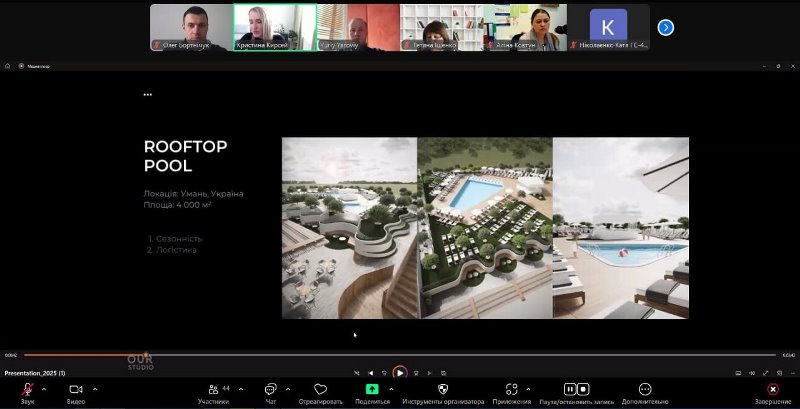Image resolution: width=800 pixels, height=409 pixels.
Task: Open the Участники participants panel
Action: tap(214, 394)
